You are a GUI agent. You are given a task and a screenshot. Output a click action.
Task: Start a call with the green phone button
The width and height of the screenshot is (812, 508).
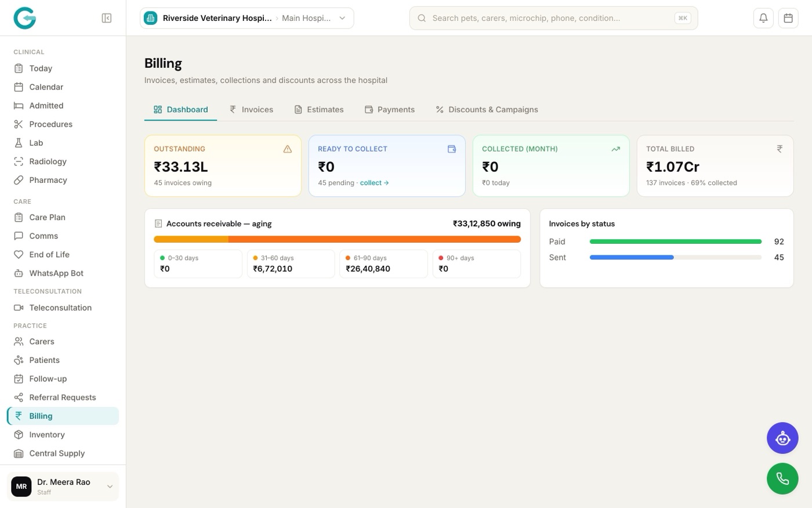[x=782, y=478]
